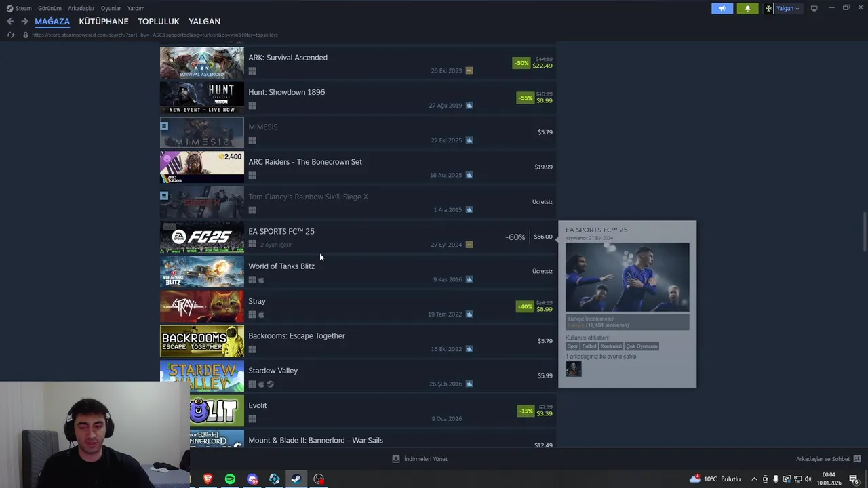Open the Yardım menu
The height and width of the screenshot is (488, 868).
[x=136, y=8]
